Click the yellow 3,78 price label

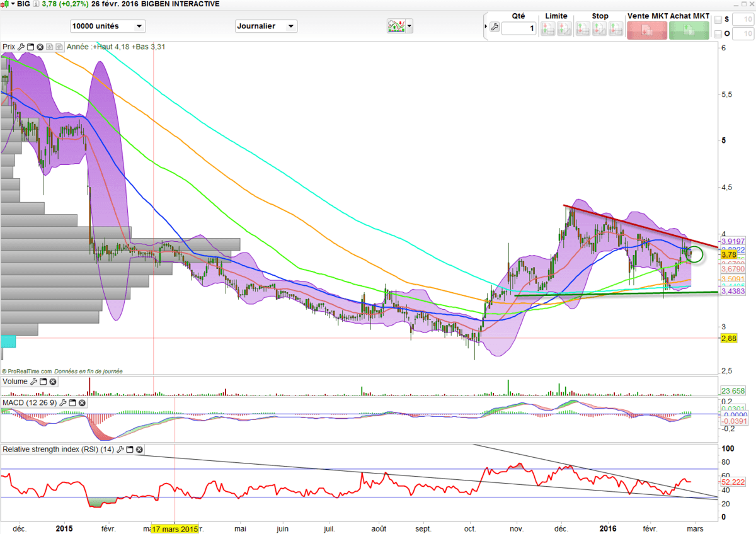[729, 254]
